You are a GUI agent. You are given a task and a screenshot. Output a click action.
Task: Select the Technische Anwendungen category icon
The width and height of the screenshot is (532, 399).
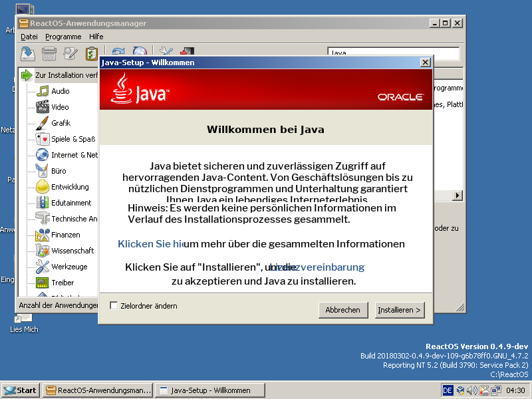pos(43,219)
